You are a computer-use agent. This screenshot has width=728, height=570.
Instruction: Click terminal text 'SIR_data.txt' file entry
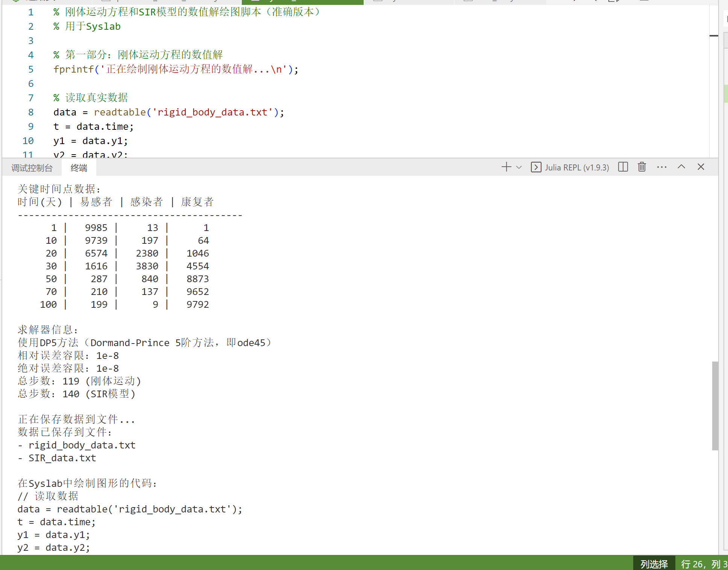tap(62, 458)
